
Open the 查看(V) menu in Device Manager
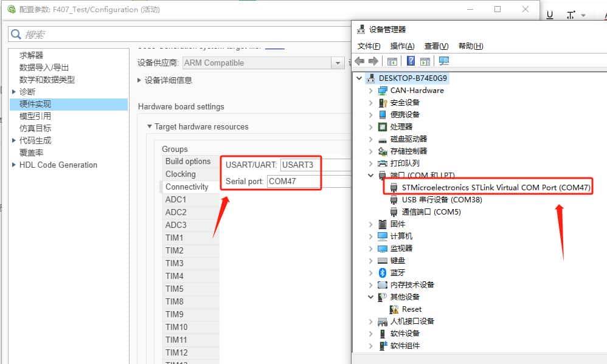[x=436, y=46]
